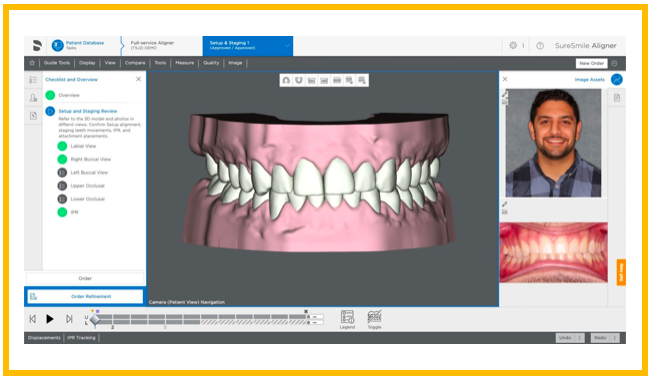Image resolution: width=650 pixels, height=379 pixels.
Task: Toggle the Right Buccal View check status
Action: click(62, 159)
